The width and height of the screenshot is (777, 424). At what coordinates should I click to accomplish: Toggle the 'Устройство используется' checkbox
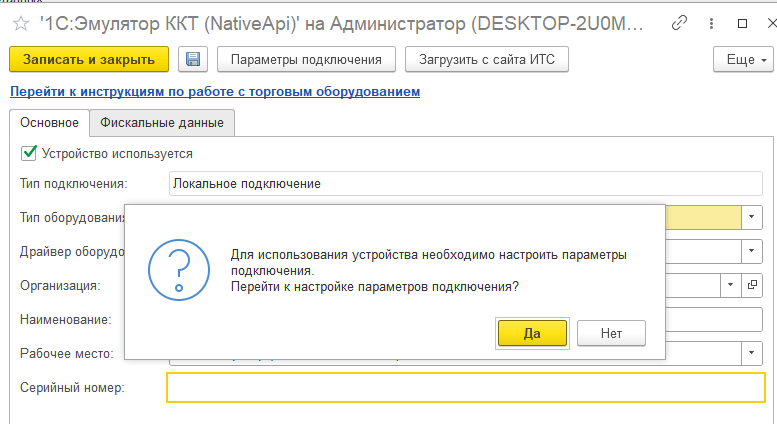tap(28, 153)
